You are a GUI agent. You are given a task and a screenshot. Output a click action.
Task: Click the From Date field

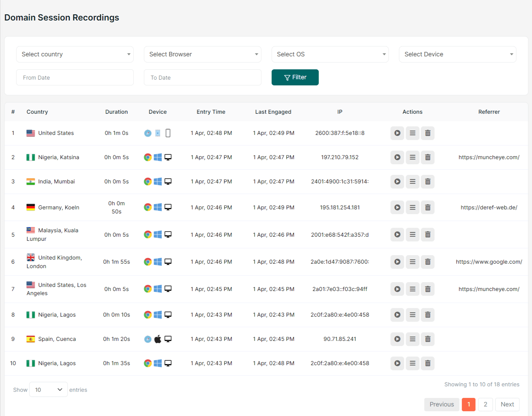coord(75,78)
